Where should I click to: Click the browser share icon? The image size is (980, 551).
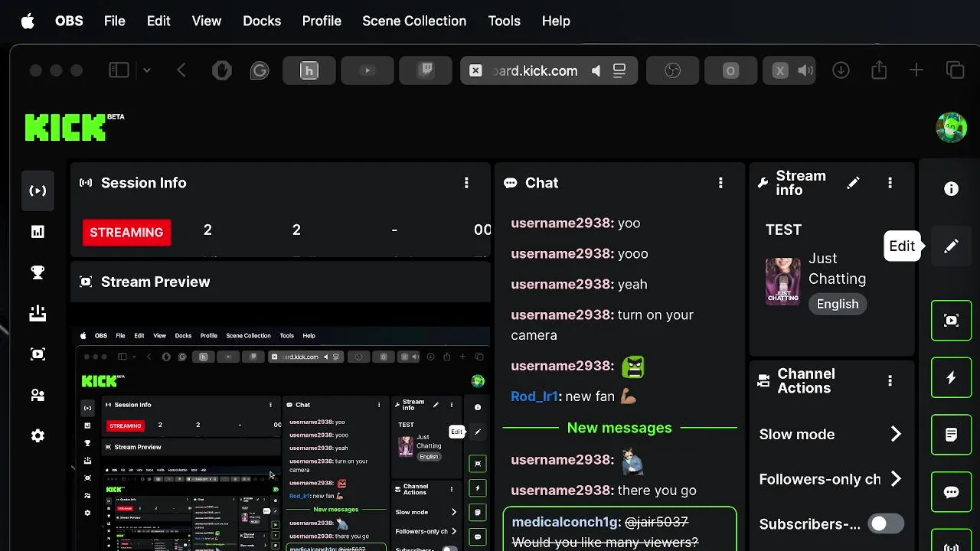(x=879, y=70)
